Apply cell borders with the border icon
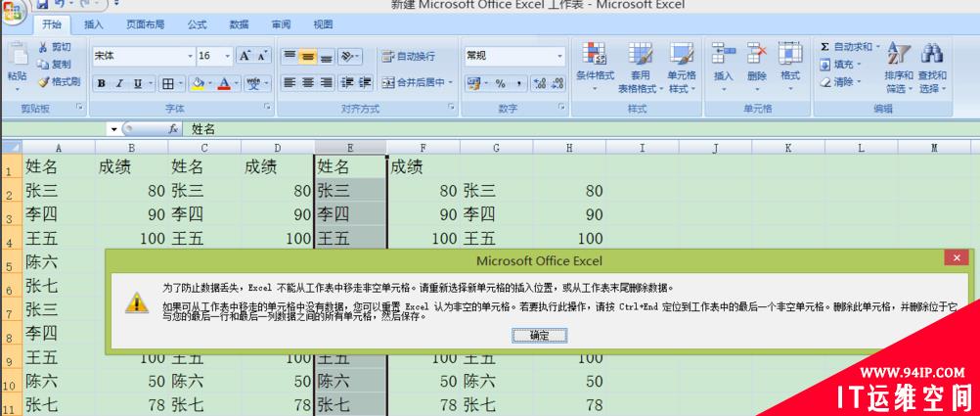 [167, 83]
